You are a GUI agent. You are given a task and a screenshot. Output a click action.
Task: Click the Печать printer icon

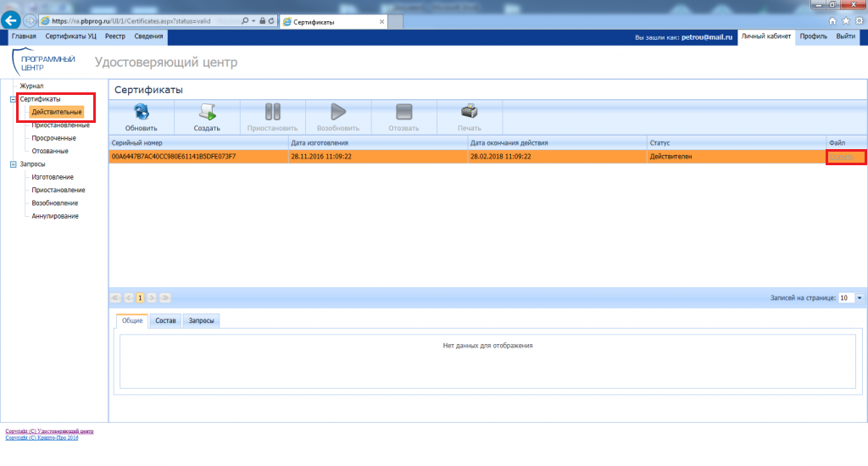[x=469, y=112]
